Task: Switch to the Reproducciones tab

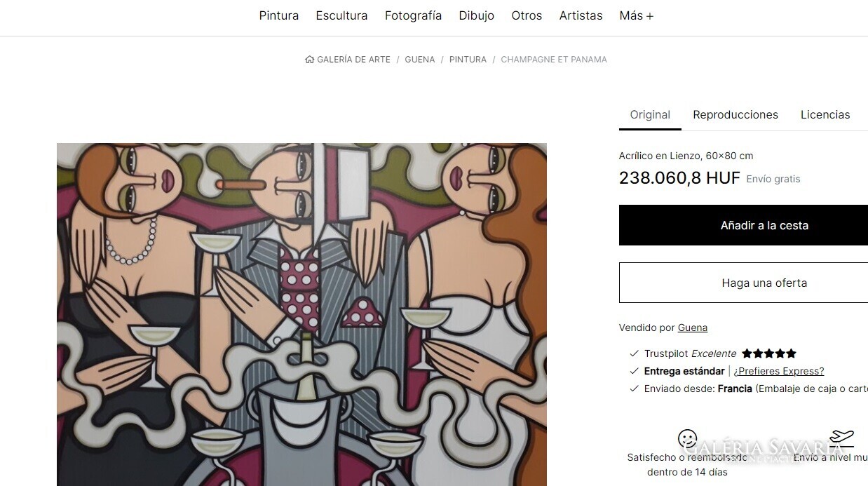Action: 735,114
